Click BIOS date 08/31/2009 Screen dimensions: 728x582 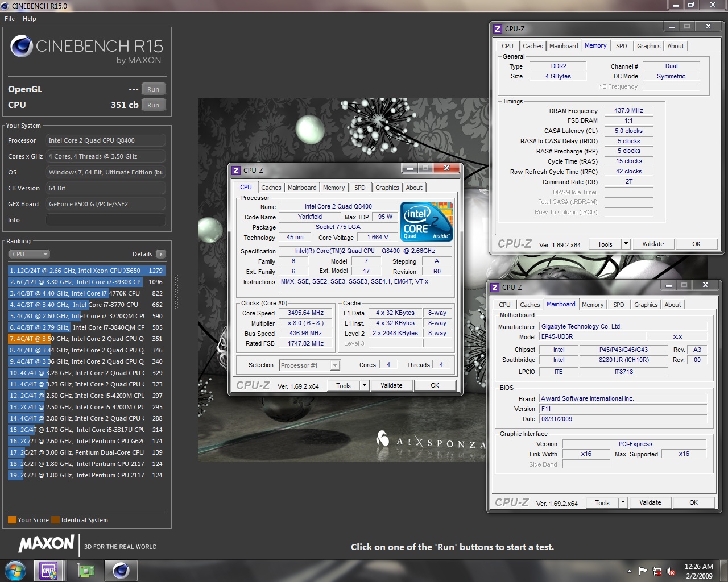(x=623, y=419)
